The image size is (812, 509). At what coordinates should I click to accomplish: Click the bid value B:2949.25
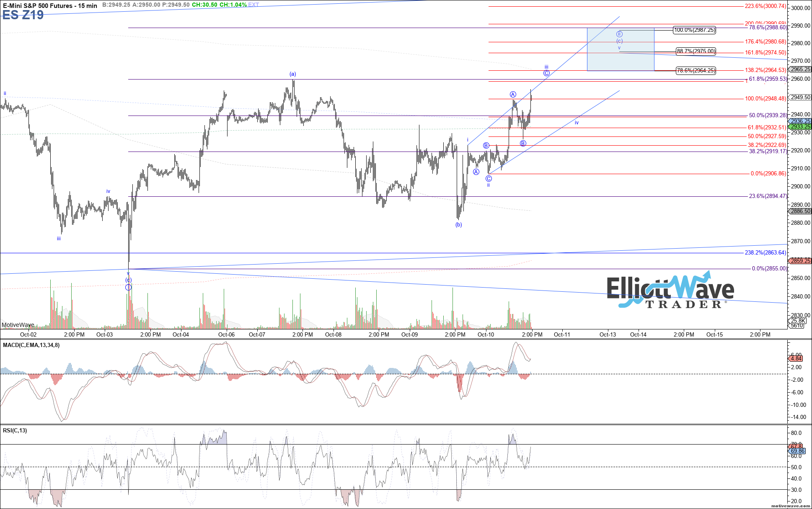[x=116, y=5]
